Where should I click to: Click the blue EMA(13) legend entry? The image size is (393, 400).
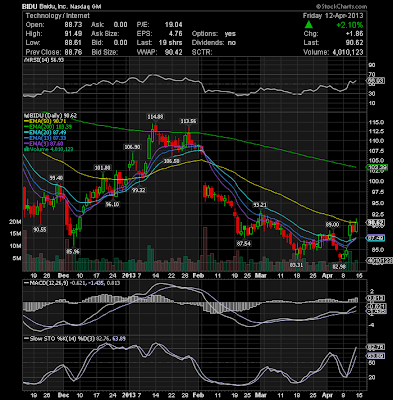click(45, 138)
